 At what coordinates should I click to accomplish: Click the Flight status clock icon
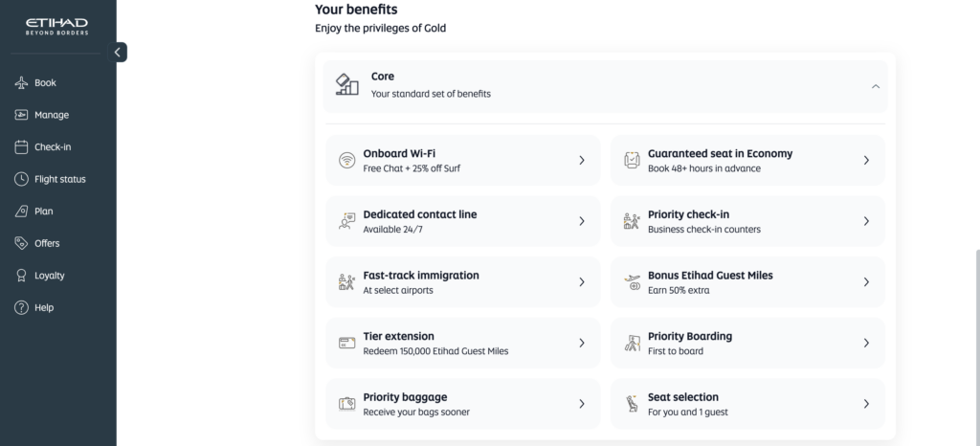[22, 179]
